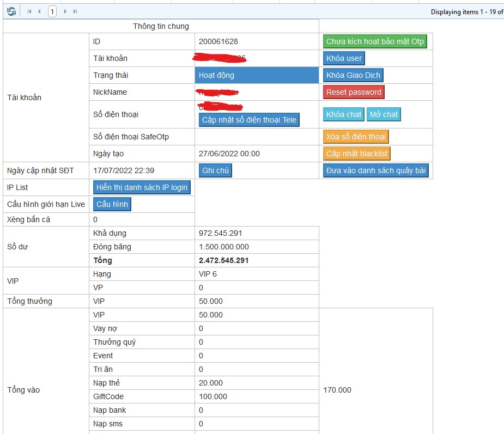Click 'Cập nhật số điện thoại Tele'
Image resolution: width=504 pixels, height=434 pixels.
point(249,120)
